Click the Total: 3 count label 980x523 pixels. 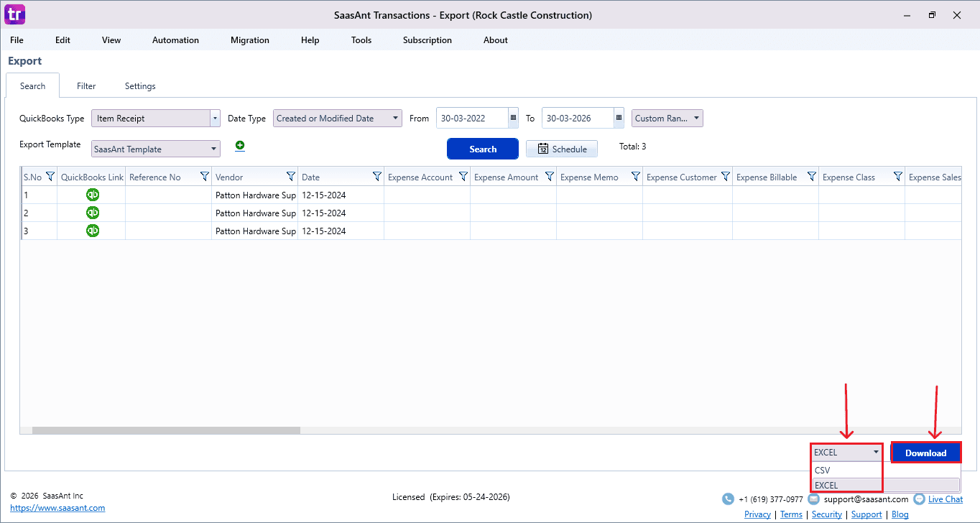coord(632,147)
